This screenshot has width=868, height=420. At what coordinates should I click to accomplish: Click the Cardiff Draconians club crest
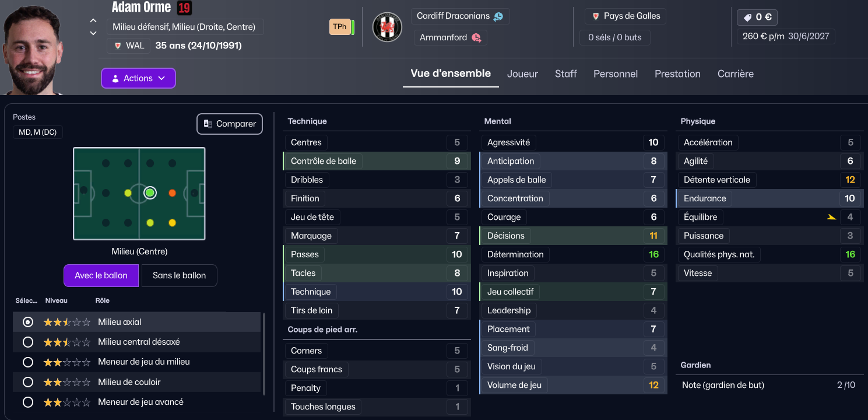[x=387, y=27]
